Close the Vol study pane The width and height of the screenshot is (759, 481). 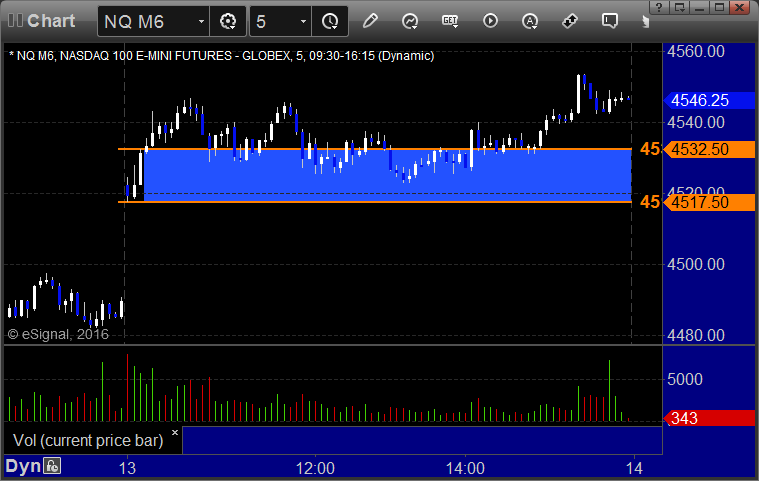[x=175, y=432]
